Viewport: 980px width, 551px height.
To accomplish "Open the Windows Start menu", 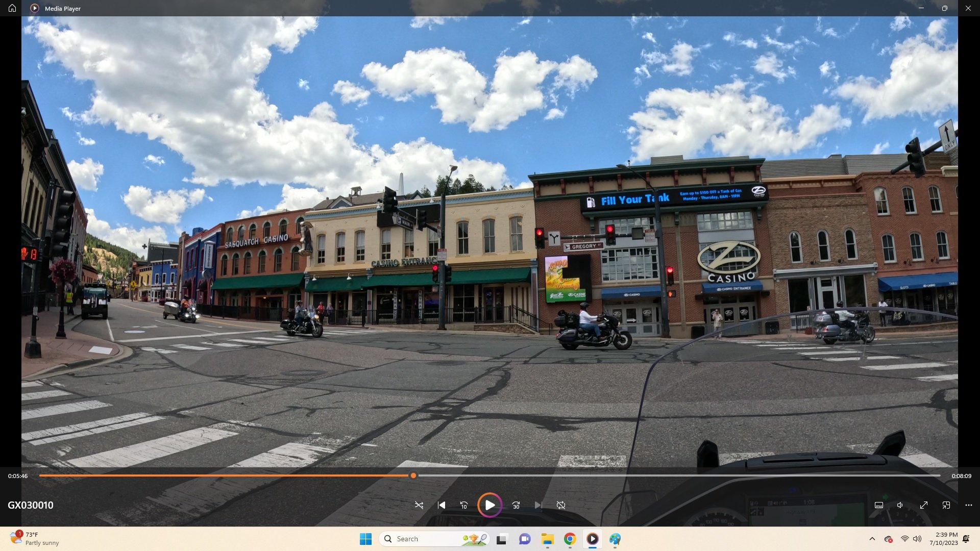I will 366,539.
